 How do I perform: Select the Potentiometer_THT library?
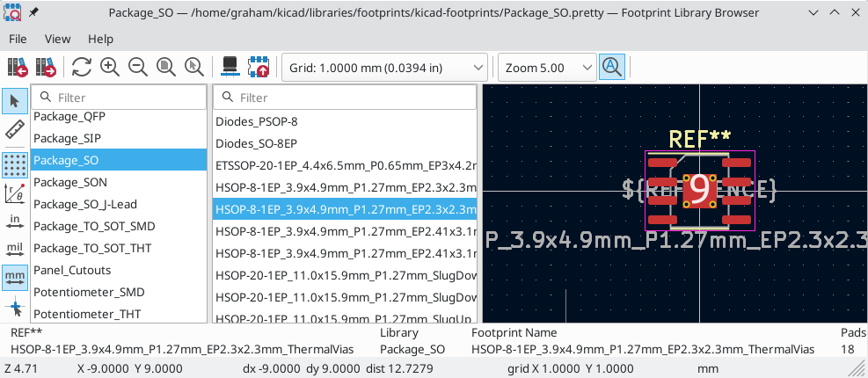click(x=119, y=313)
